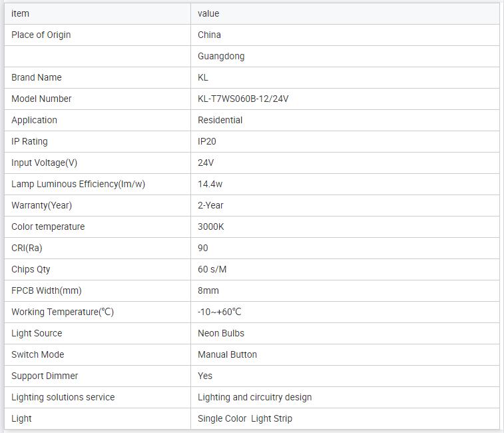Click the CRI(Ra) label cell

(x=27, y=248)
